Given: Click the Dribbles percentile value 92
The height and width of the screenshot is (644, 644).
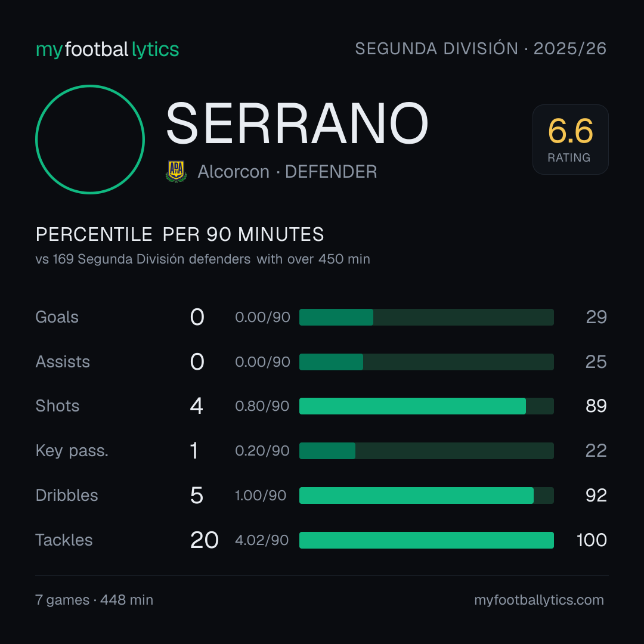Looking at the screenshot, I should point(596,496).
